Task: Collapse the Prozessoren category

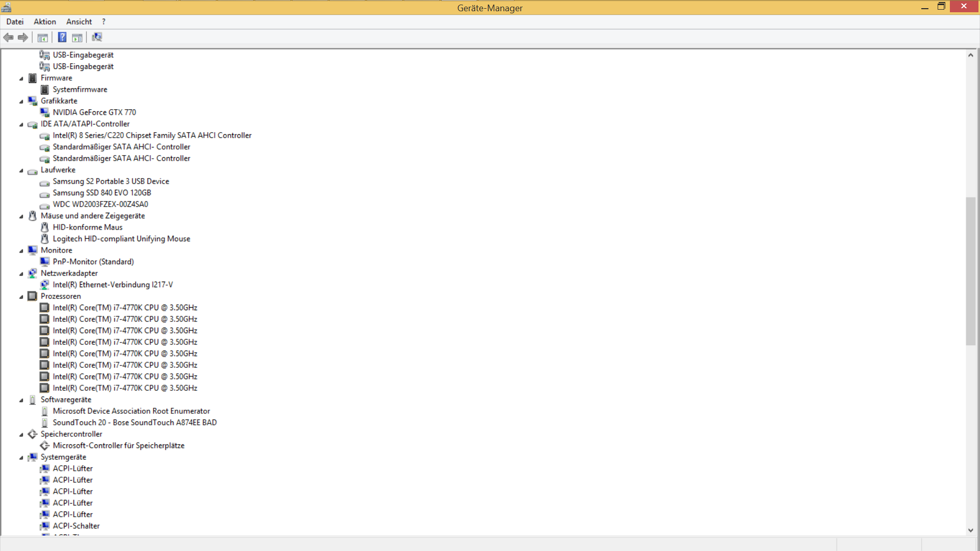Action: tap(21, 296)
